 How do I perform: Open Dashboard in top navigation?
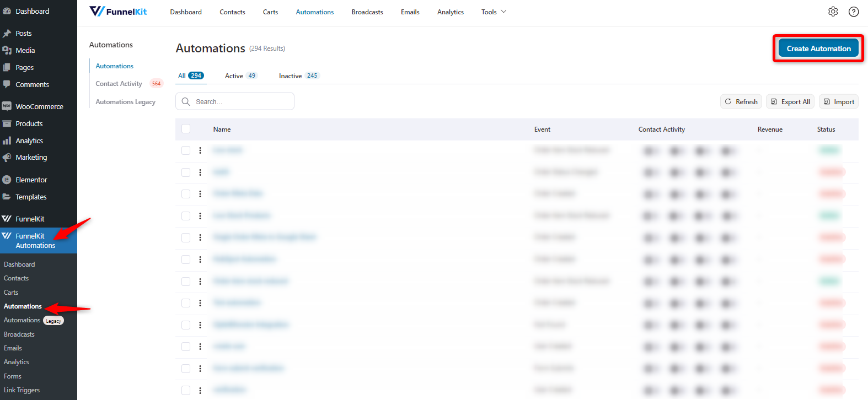(186, 12)
